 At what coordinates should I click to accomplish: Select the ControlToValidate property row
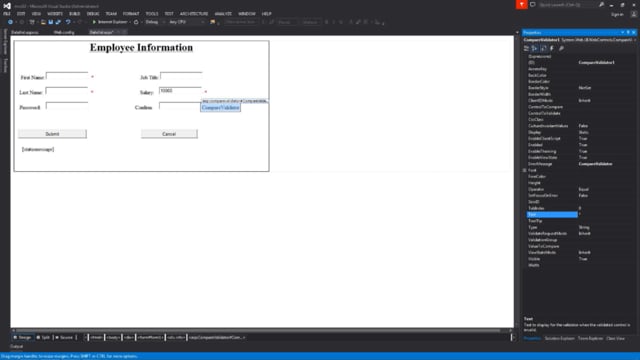tap(580, 113)
